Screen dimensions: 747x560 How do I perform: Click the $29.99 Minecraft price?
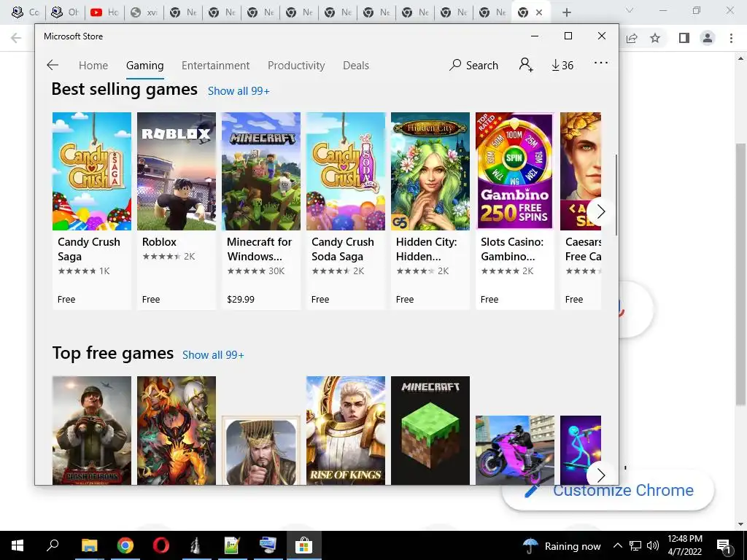click(241, 300)
